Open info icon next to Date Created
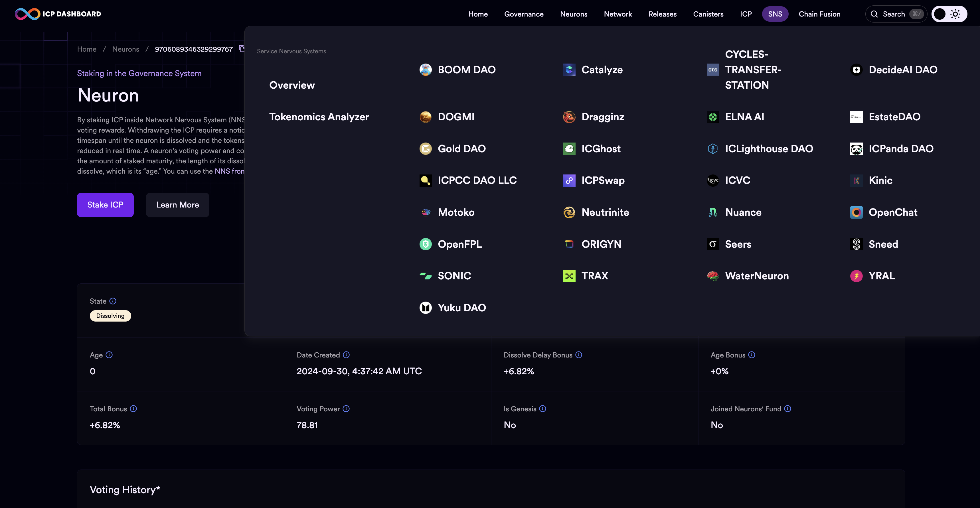This screenshot has width=980, height=508. tap(346, 355)
